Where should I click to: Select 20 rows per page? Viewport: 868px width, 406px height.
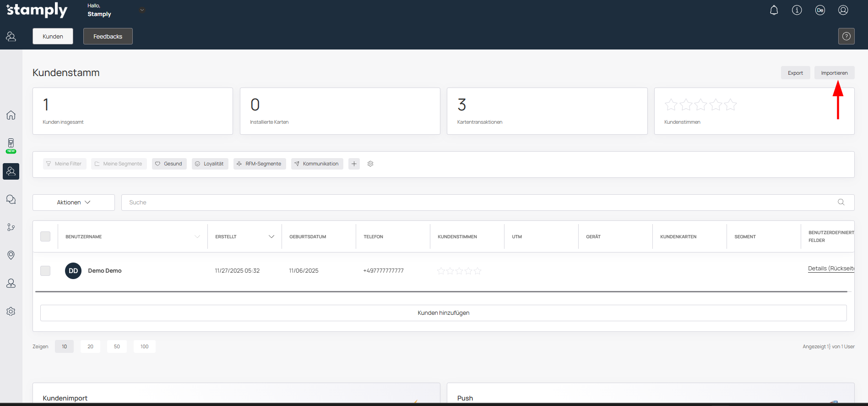click(90, 346)
